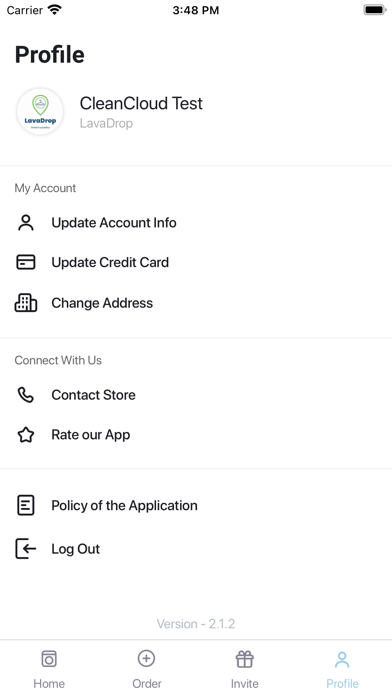Switch to the Home tab label
Screen dimensions: 392x696
tap(49, 683)
